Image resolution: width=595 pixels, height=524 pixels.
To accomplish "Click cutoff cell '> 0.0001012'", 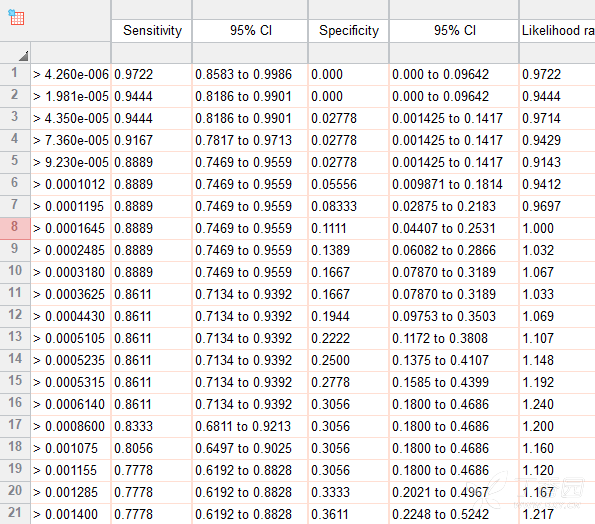I will [71, 184].
